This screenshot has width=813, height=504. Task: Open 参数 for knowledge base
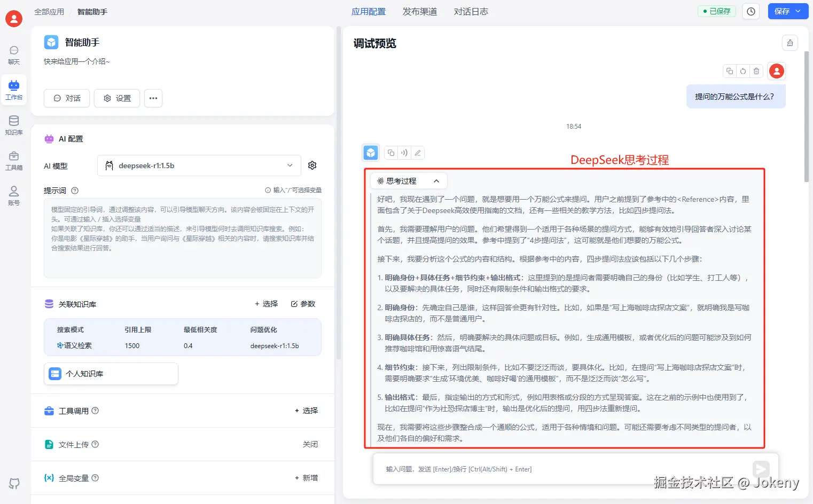(303, 304)
